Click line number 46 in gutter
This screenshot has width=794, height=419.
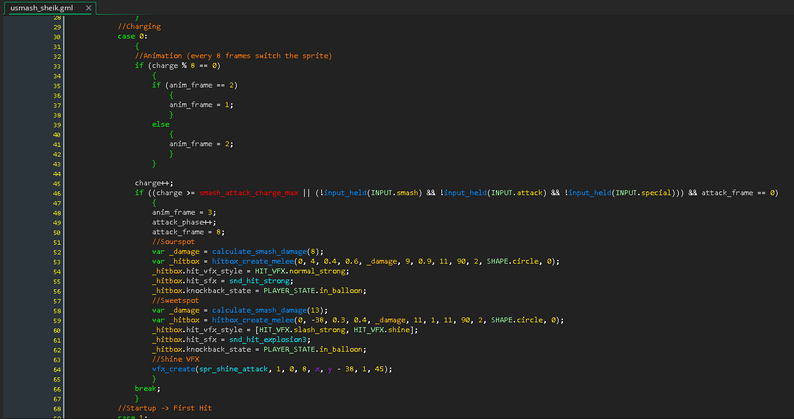coord(57,193)
